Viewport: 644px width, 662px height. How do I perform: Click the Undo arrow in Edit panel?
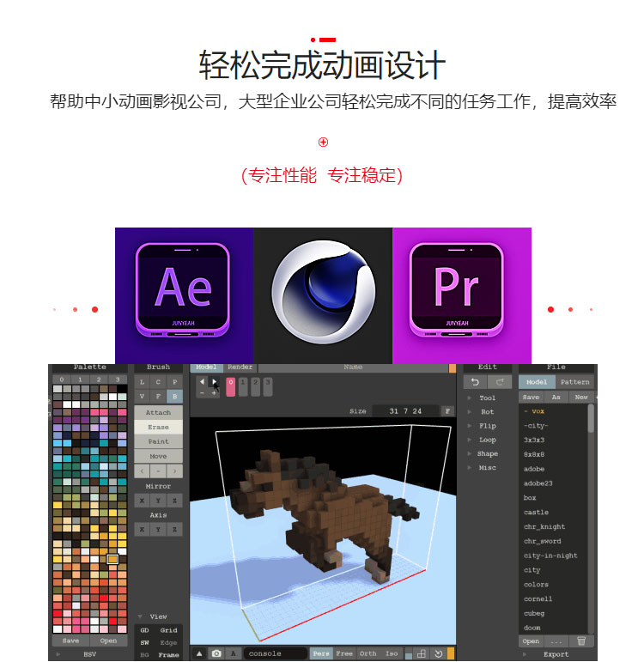(x=475, y=382)
